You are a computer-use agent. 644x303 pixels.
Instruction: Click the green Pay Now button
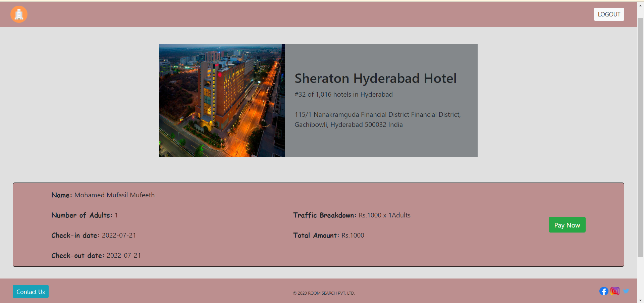tap(567, 225)
